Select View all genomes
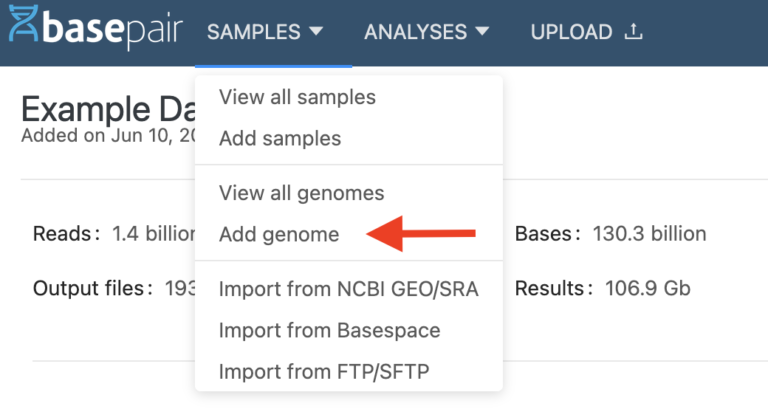The image size is (768, 409). [301, 193]
